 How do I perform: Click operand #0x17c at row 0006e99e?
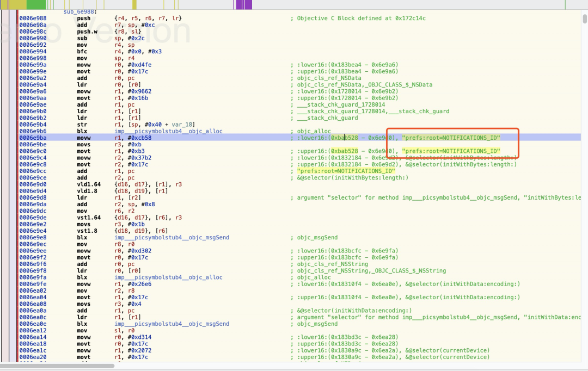coord(138,71)
